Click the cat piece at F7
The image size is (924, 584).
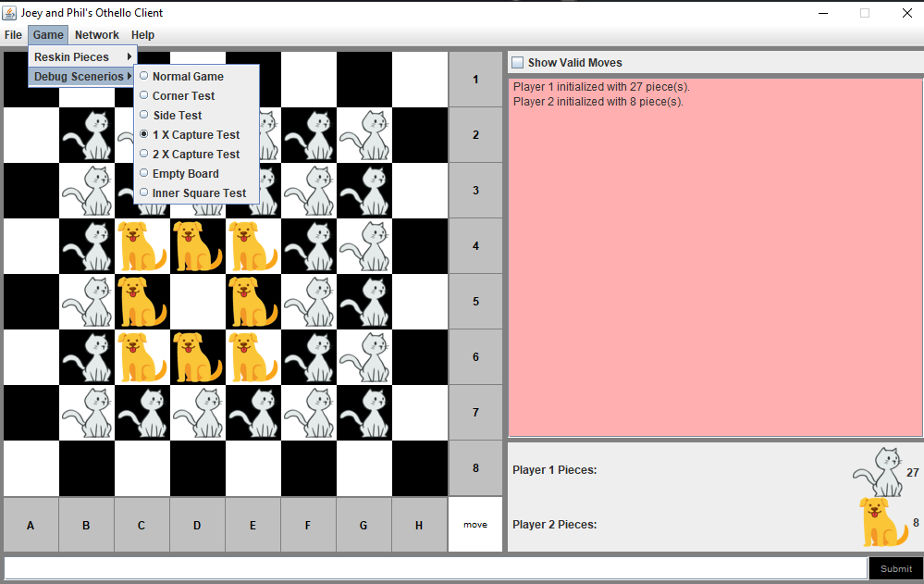coord(308,412)
